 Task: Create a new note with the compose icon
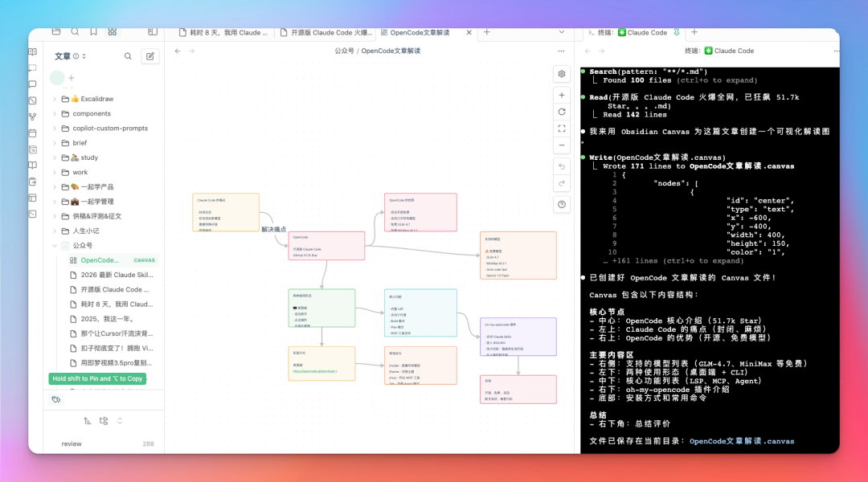pyautogui.click(x=149, y=56)
